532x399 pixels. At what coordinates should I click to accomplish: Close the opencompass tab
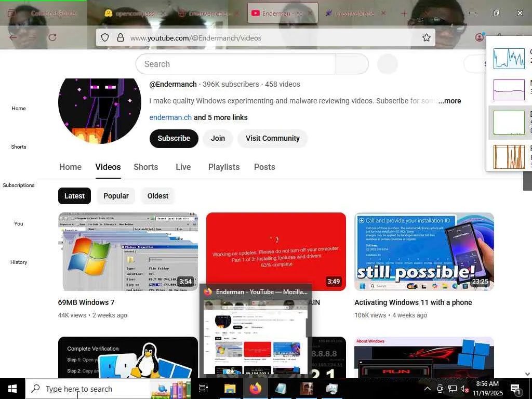(163, 13)
